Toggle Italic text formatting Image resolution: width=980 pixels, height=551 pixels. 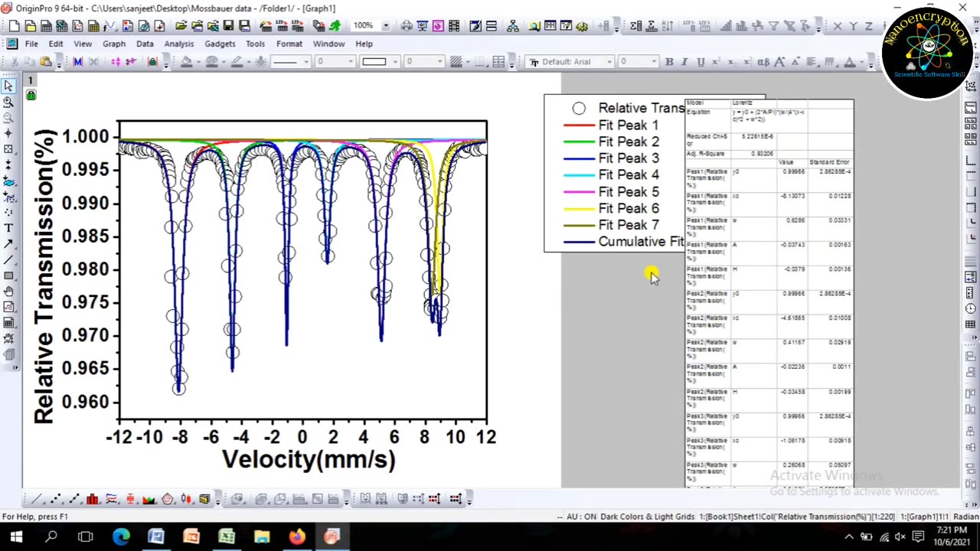pyautogui.click(x=684, y=61)
